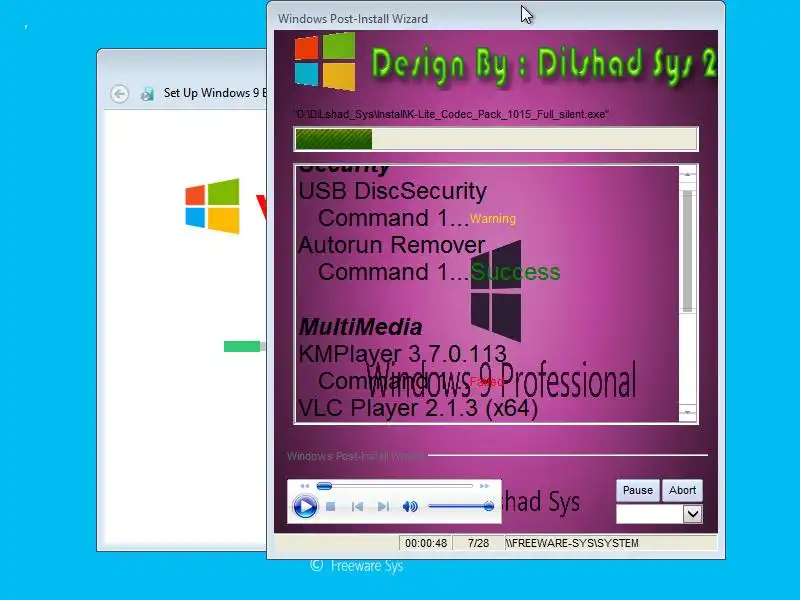Click the 00:00:48 elapsed time field
The image size is (800, 600).
(x=426, y=543)
